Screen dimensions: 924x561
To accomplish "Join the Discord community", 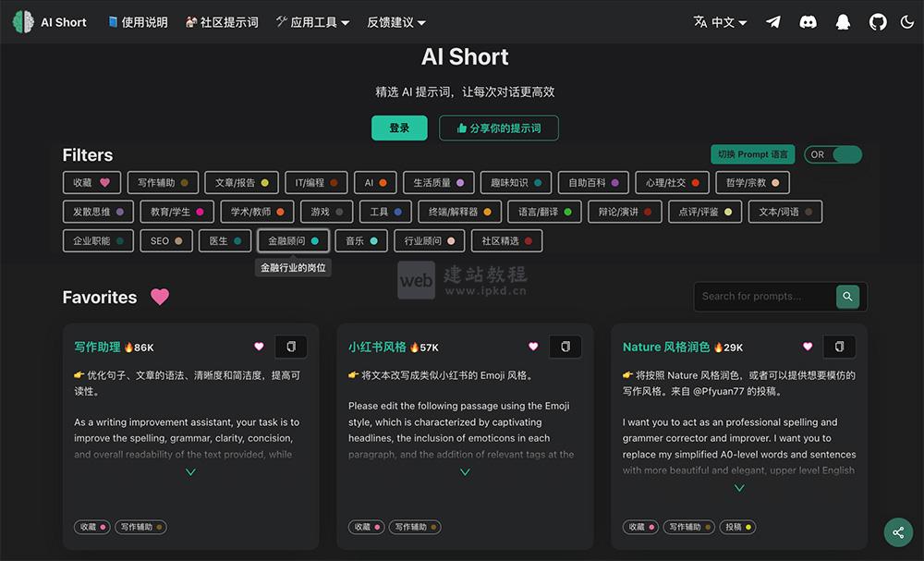I will [808, 21].
